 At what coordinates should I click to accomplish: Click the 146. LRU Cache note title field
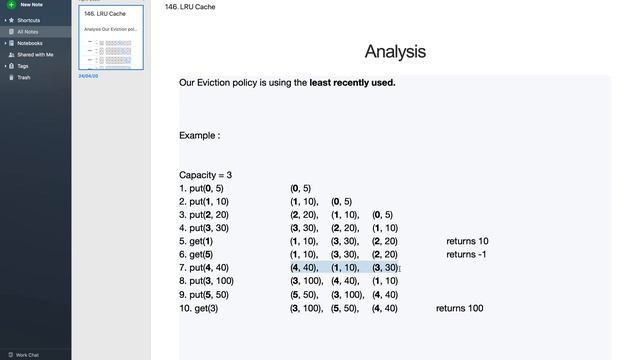[190, 7]
